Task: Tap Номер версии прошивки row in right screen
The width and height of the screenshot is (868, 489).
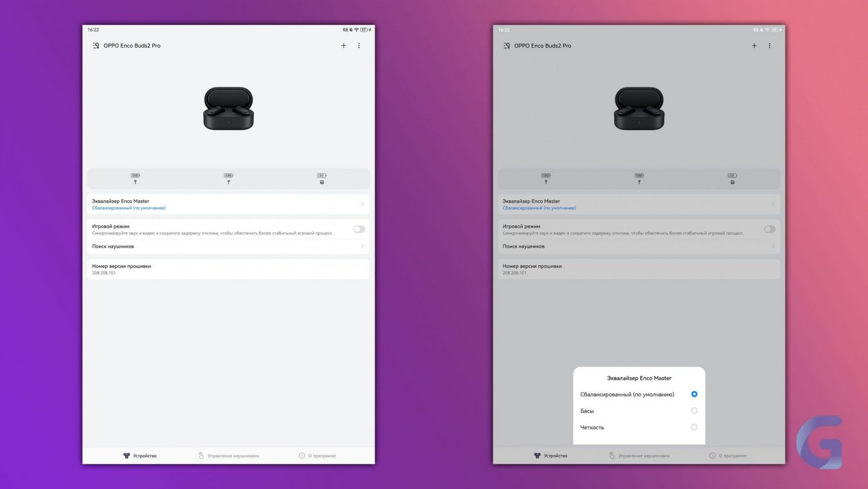Action: (x=639, y=269)
